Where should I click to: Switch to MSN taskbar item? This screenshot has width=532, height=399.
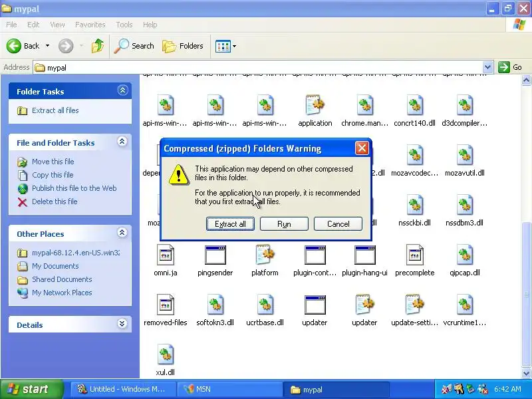click(231, 389)
